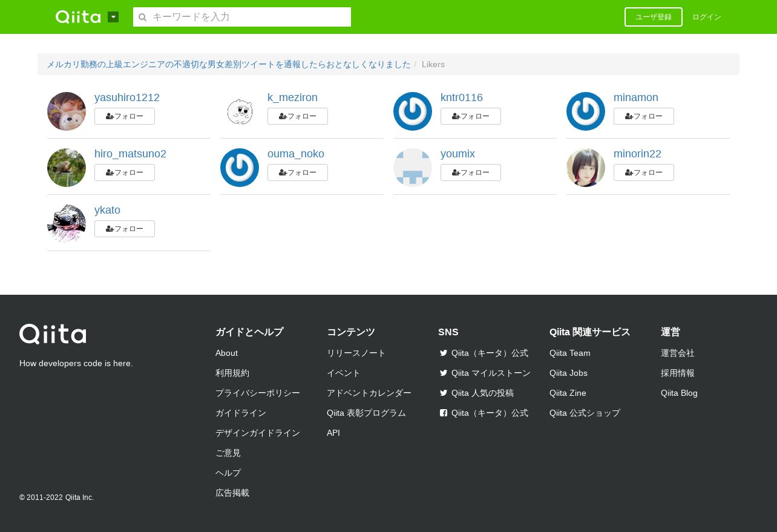Viewport: 777px width, 532px height.
Task: Open 運営会社 footer link
Action: pyautogui.click(x=678, y=353)
